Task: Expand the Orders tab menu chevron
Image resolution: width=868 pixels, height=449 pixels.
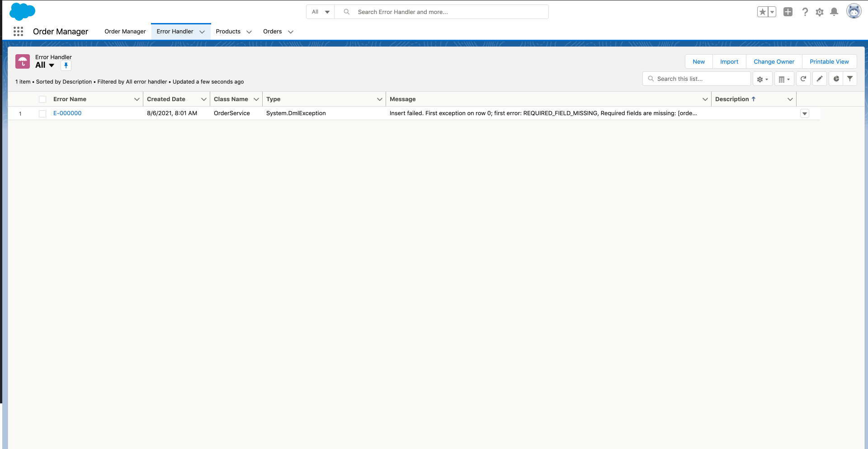Action: point(291,32)
